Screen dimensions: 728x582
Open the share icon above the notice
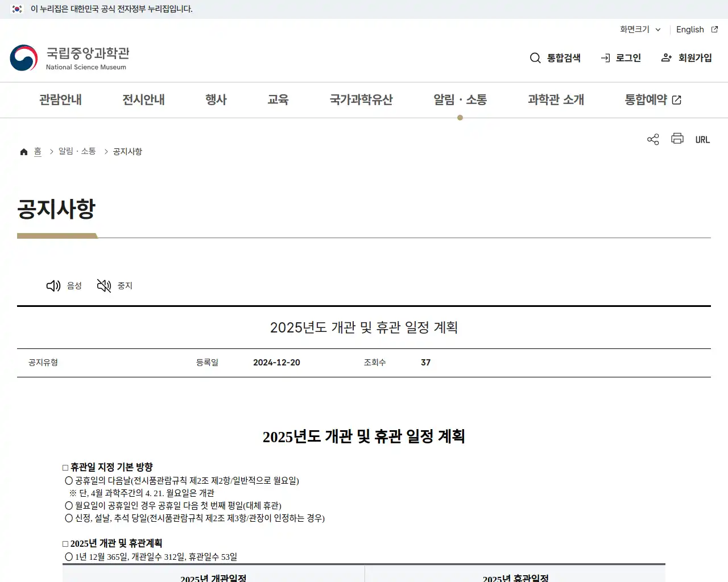coord(652,139)
